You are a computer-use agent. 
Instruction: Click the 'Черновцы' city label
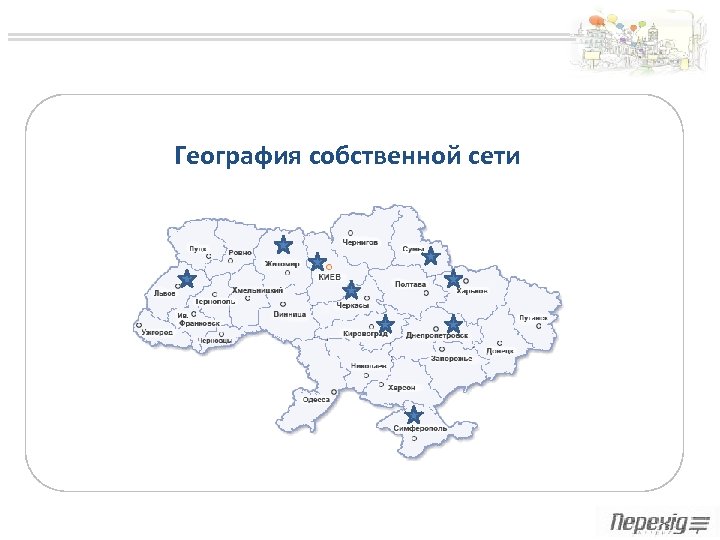pyautogui.click(x=214, y=341)
